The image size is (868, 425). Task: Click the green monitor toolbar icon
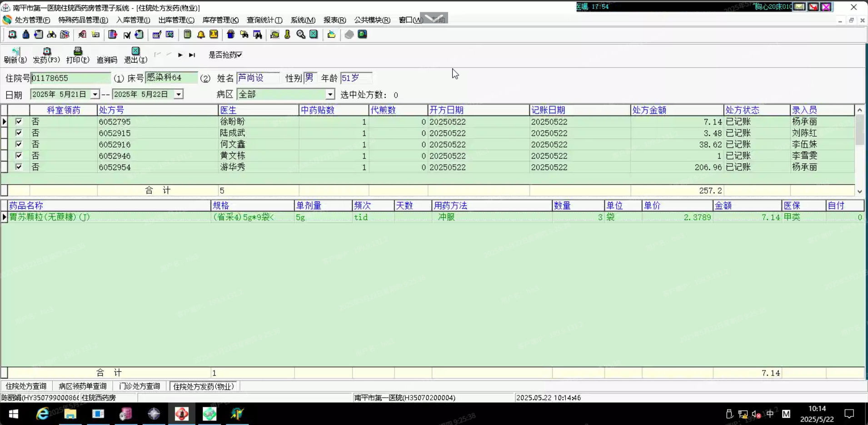pos(362,35)
